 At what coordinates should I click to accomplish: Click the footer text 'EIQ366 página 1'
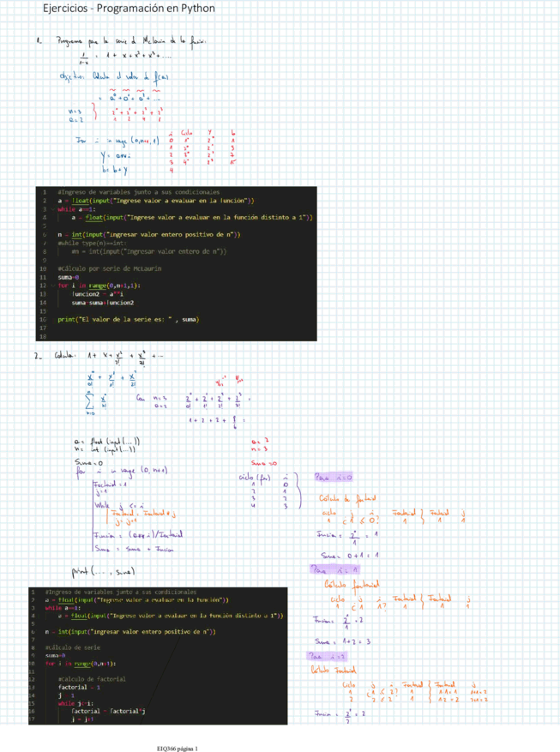click(x=178, y=749)
